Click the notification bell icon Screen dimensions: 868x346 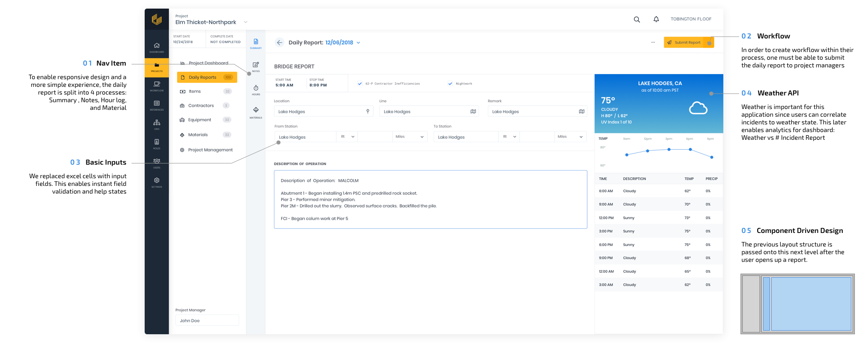coord(656,19)
